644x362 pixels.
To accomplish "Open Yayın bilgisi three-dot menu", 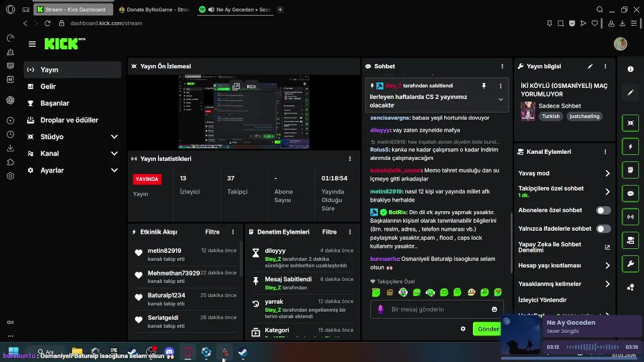I will point(605,66).
